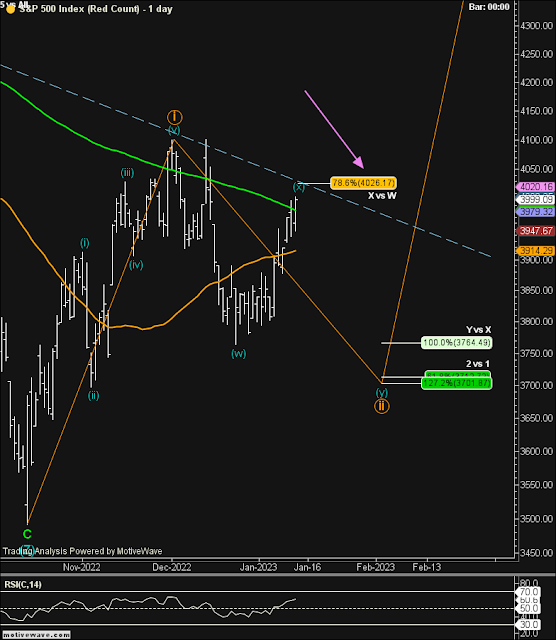Click the 'Y vs X' annotation text
The height and width of the screenshot is (640, 556).
point(478,329)
